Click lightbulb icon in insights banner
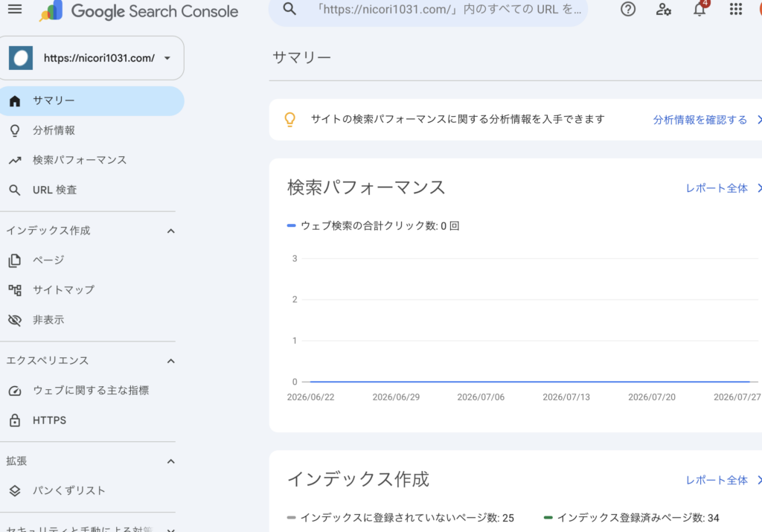The height and width of the screenshot is (532, 762). (289, 120)
